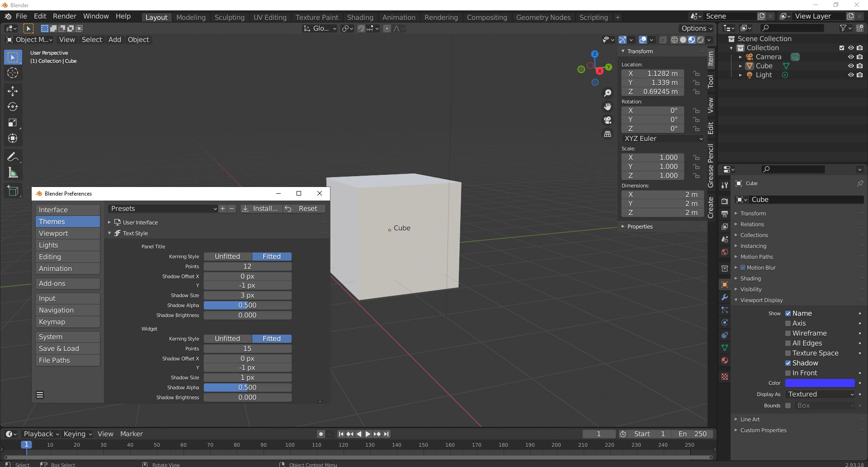Open the World properties tab icon
Screen dimensions: 868x467
point(725,252)
